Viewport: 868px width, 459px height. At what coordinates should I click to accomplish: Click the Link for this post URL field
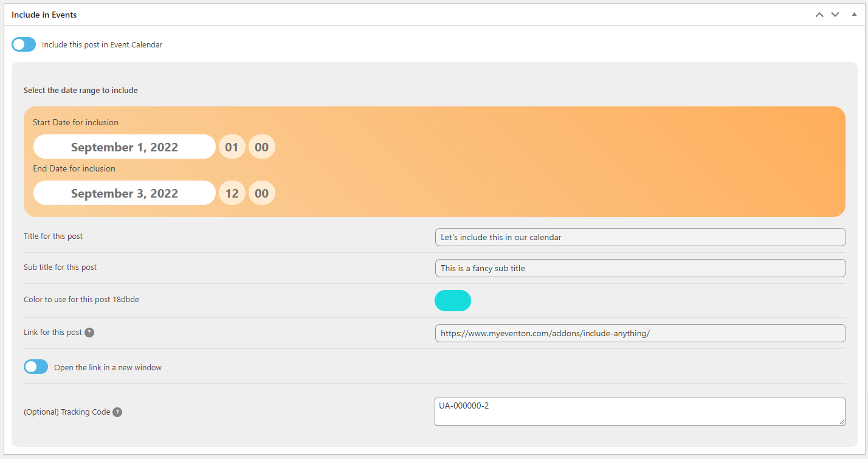click(640, 333)
